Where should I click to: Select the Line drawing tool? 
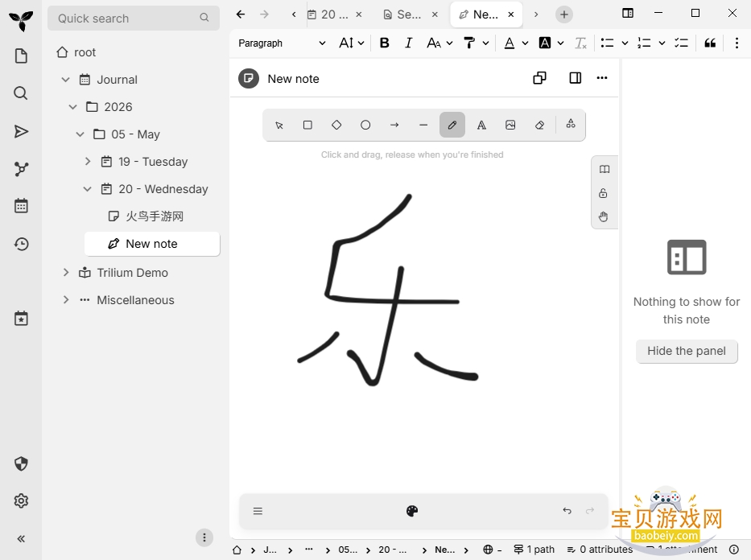[423, 126]
